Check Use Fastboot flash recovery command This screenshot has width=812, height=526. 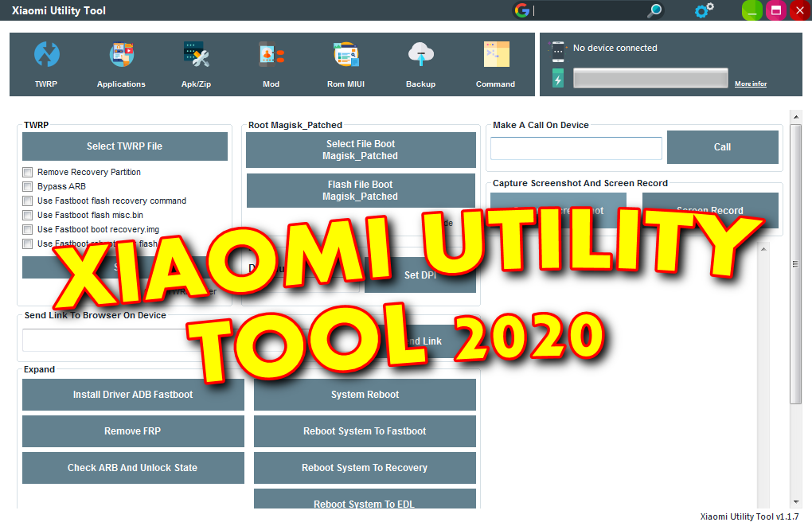click(27, 201)
